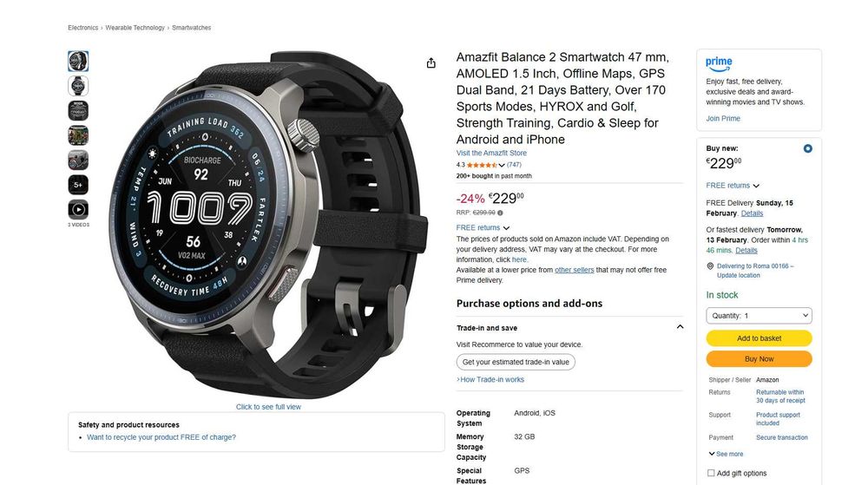
Task: Click the RRP info icon
Action: pyautogui.click(x=501, y=213)
